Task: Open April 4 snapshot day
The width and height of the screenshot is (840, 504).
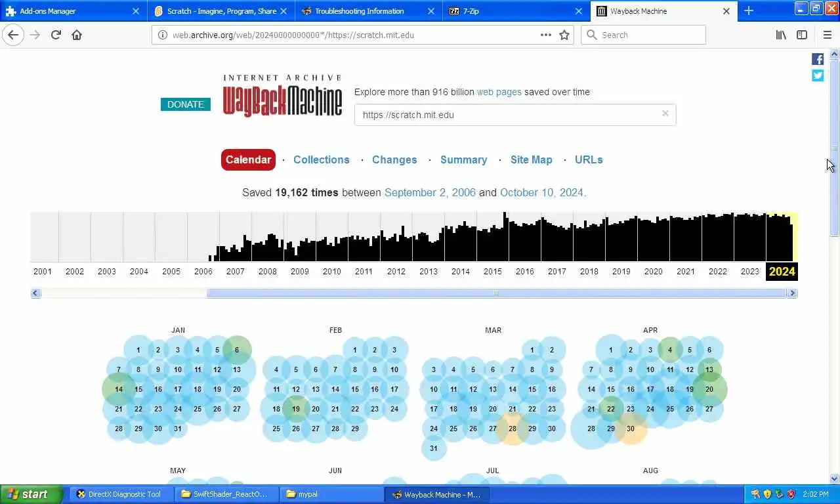Action: (670, 350)
